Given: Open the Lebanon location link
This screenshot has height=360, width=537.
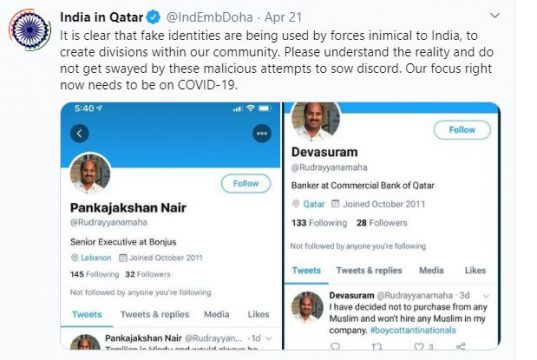Looking at the screenshot, I should point(96,258).
